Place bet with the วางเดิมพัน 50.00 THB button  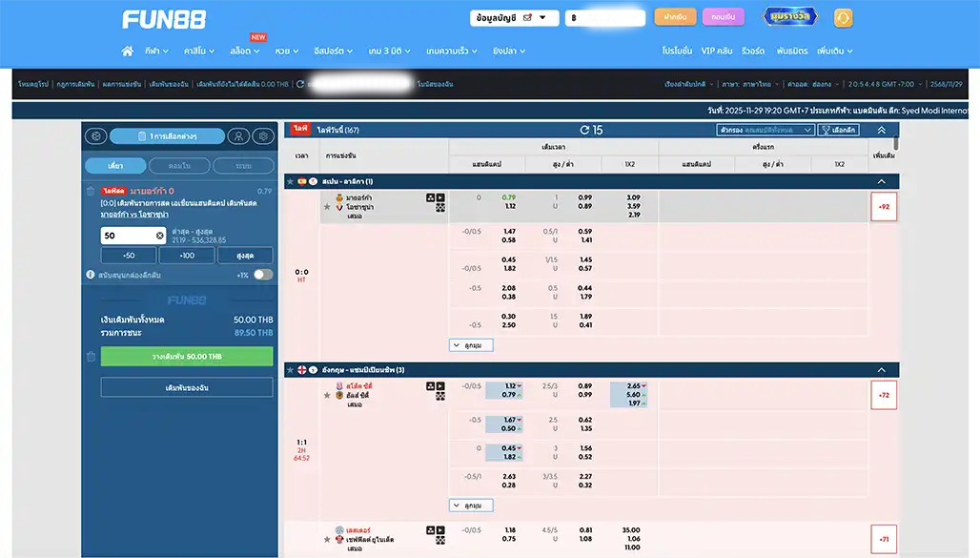(x=187, y=356)
